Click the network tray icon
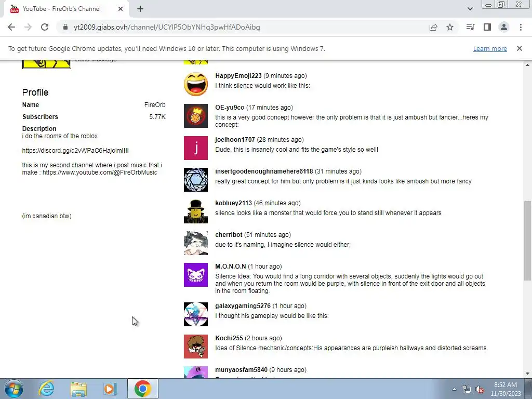The height and width of the screenshot is (399, 532). click(467, 389)
